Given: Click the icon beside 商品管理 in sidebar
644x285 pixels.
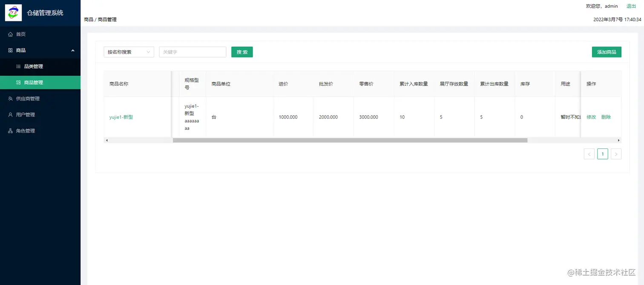Looking at the screenshot, I should [18, 83].
